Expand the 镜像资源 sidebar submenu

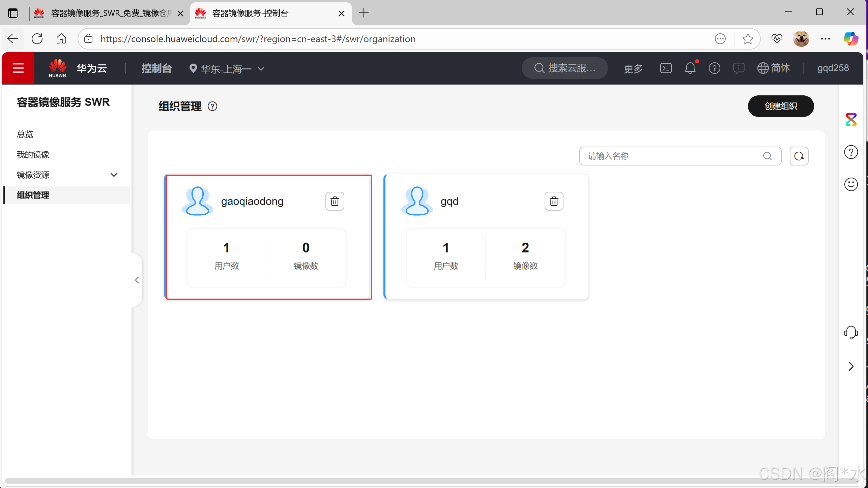coord(114,175)
